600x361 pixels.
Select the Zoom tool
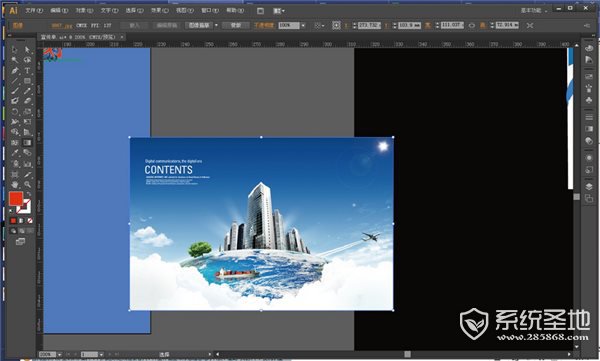[27, 185]
